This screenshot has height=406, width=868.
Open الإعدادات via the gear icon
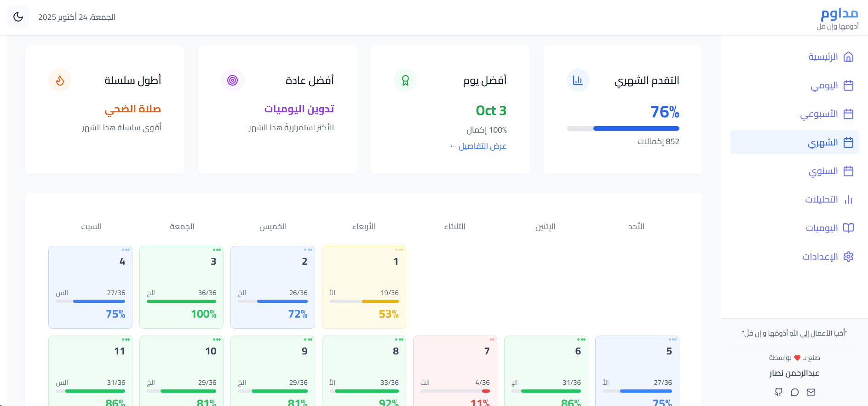[x=848, y=256]
